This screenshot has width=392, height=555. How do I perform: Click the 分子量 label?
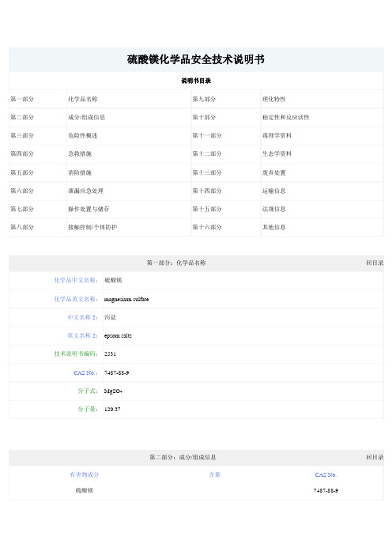click(88, 409)
